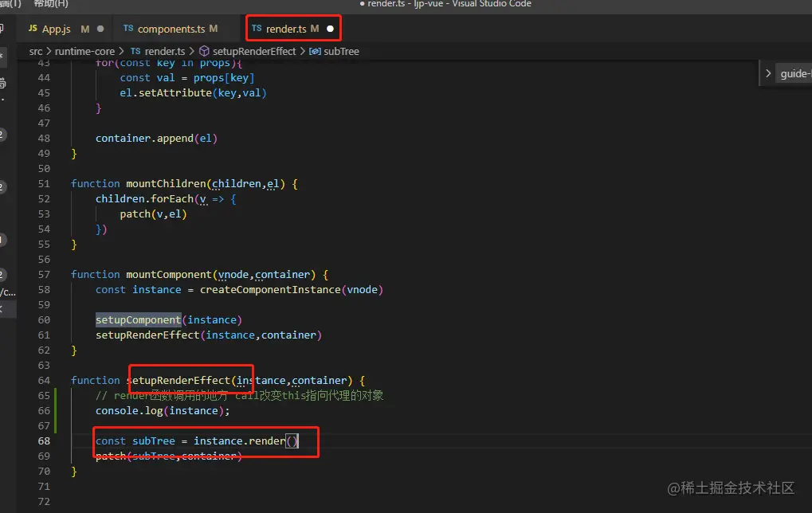Click the highlighted setupComponent call
Image resolution: width=812 pixels, height=513 pixels.
tap(139, 320)
